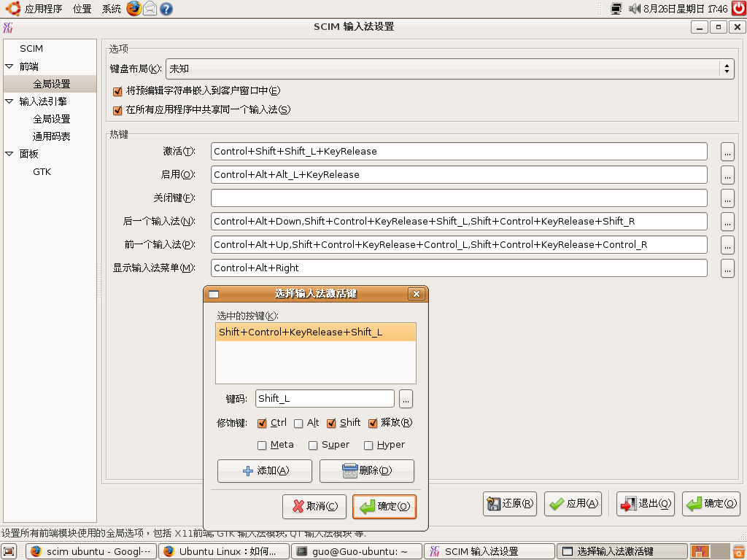747x560 pixels.
Task: Select 通用码表 in the sidebar tree
Action: click(x=52, y=136)
